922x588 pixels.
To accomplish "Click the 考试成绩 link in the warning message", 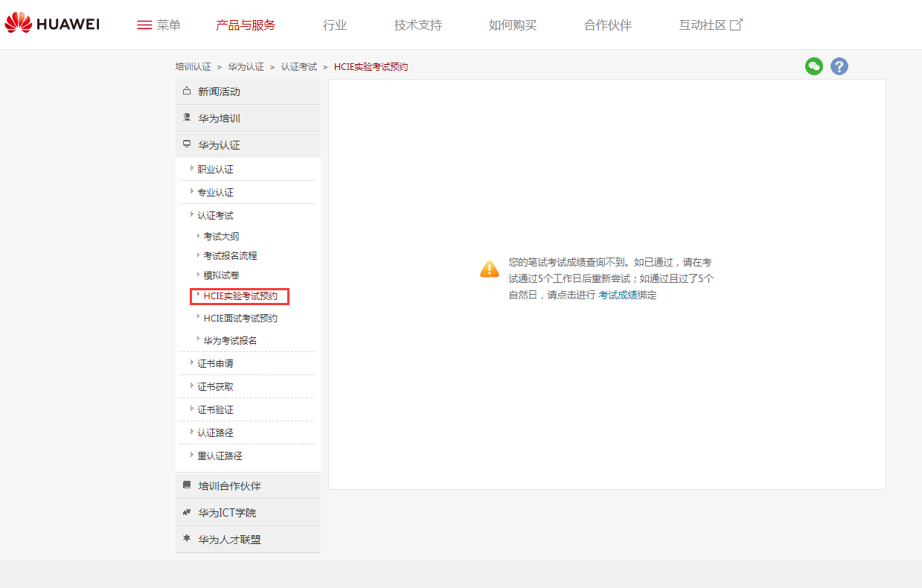I will [x=618, y=295].
